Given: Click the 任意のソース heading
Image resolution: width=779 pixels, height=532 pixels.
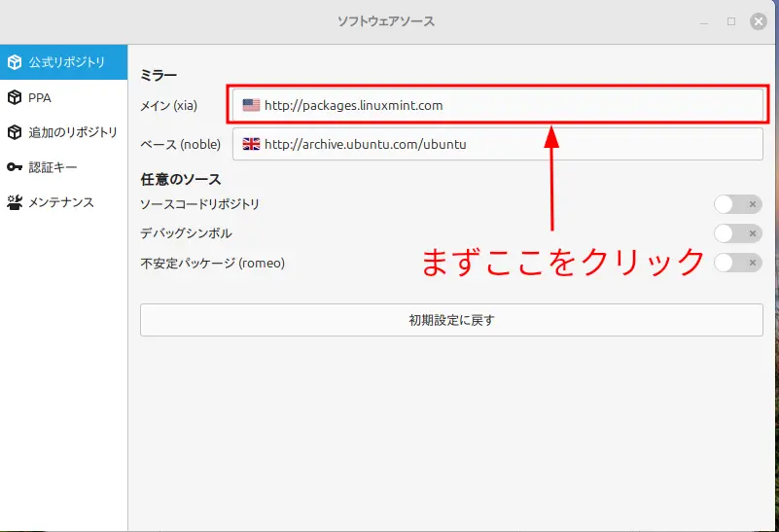Looking at the screenshot, I should tap(181, 179).
